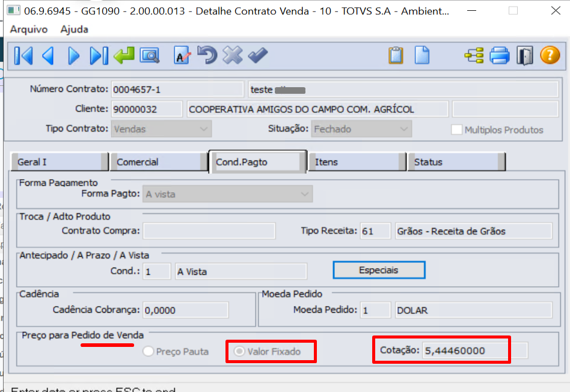This screenshot has height=392, width=570.
Task: Open the Status tab
Action: tap(456, 162)
